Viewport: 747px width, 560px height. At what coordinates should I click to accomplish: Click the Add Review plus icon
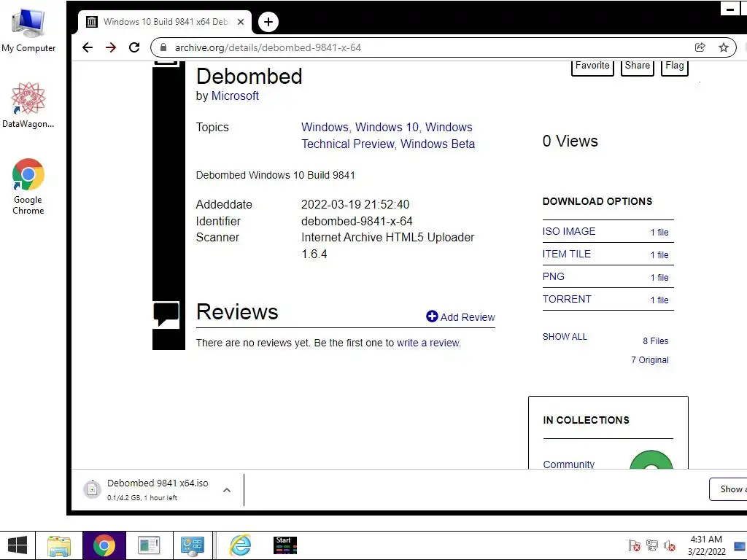(x=432, y=316)
